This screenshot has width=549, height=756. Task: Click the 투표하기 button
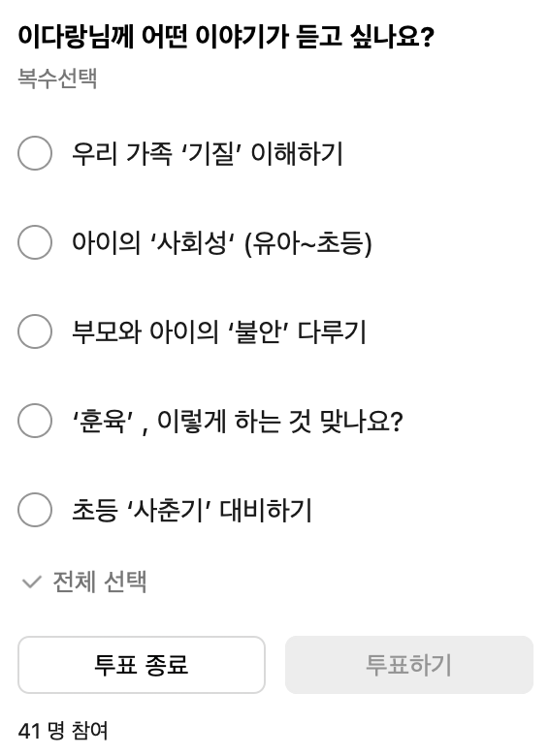point(409,665)
